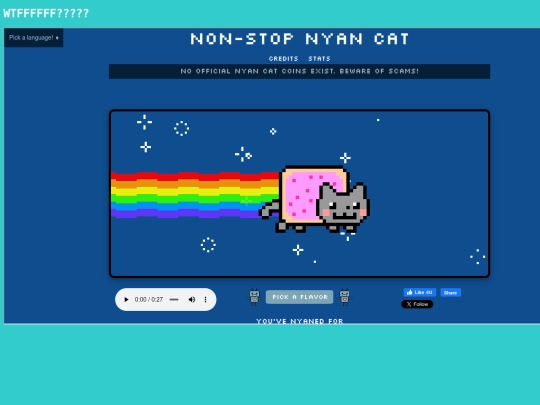
Task: Click robot cat icon left of Pick a Flavor
Action: coord(255,297)
